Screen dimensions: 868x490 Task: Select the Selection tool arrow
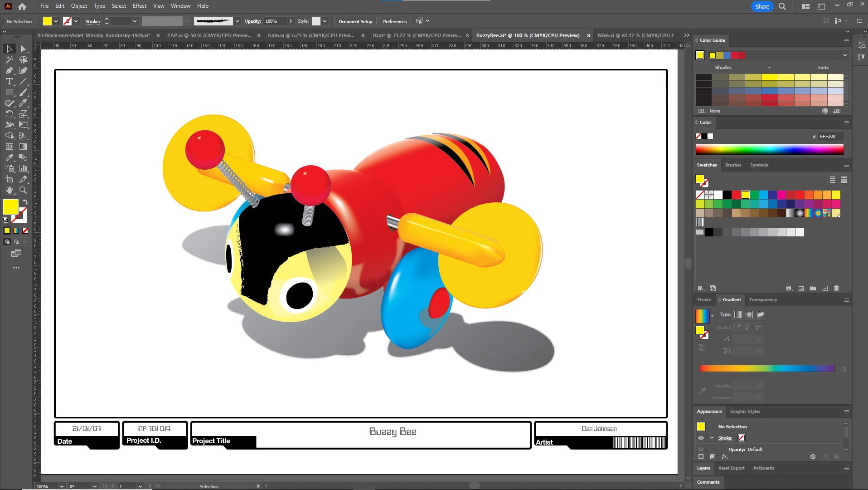pos(9,49)
